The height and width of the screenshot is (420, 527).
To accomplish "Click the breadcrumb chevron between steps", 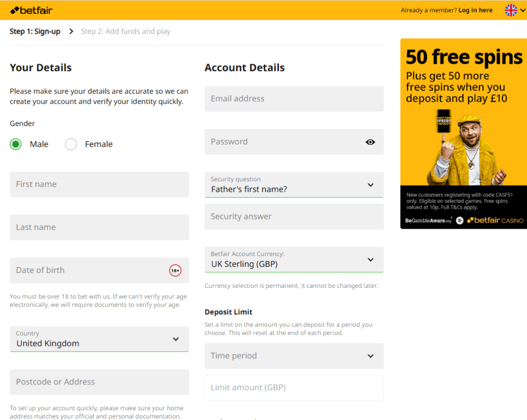I will tap(71, 31).
